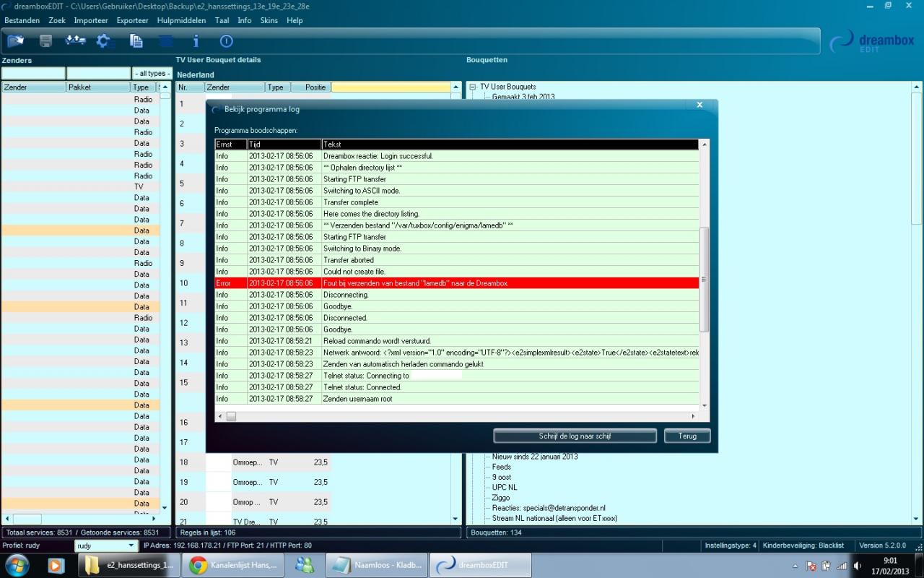
Task: Open file folder icon in toolbar
Action: coord(15,40)
